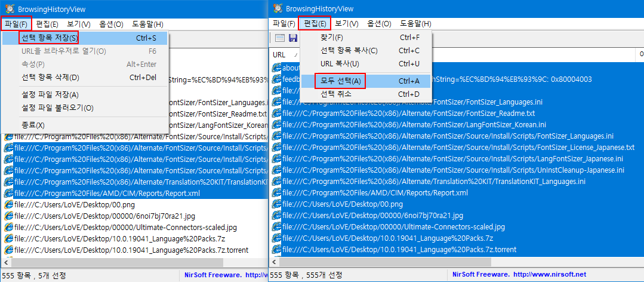This screenshot has width=644, height=282.
Task: Click IE icon of Report.xml row in right window
Action: tap(277, 193)
